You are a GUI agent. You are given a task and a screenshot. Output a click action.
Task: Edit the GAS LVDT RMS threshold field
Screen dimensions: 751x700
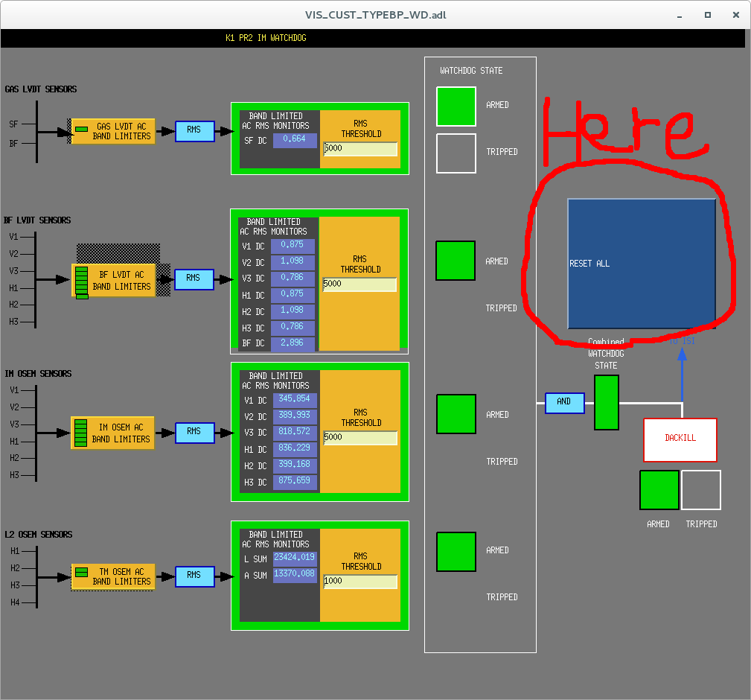pyautogui.click(x=360, y=149)
